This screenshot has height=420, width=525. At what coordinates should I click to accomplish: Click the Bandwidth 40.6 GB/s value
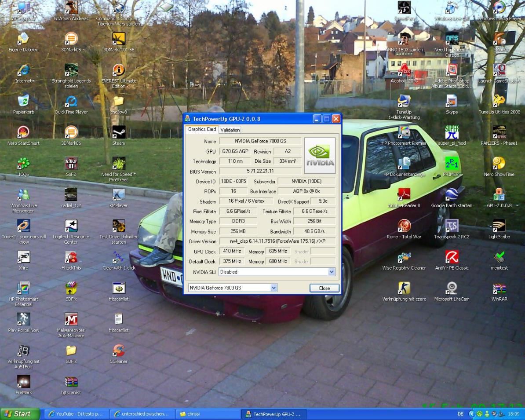314,231
